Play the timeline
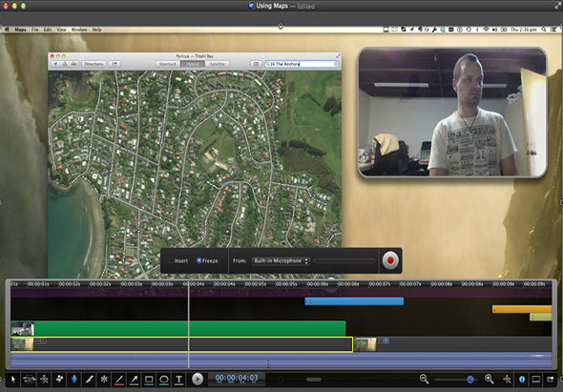The image size is (563, 392). pyautogui.click(x=198, y=379)
